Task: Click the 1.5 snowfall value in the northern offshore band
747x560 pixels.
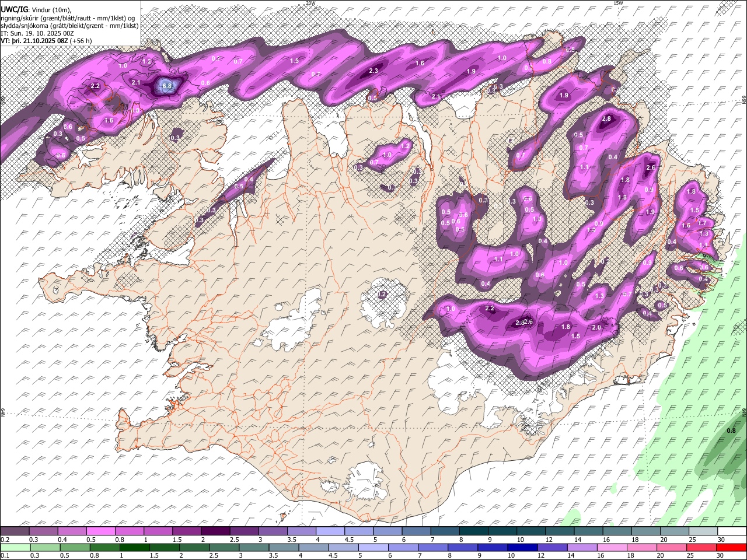Action: click(294, 61)
